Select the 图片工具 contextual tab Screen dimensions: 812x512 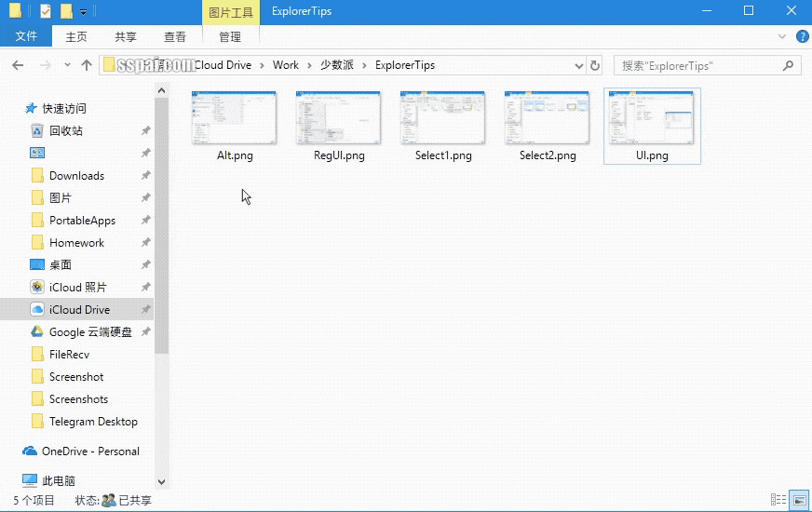[230, 12]
